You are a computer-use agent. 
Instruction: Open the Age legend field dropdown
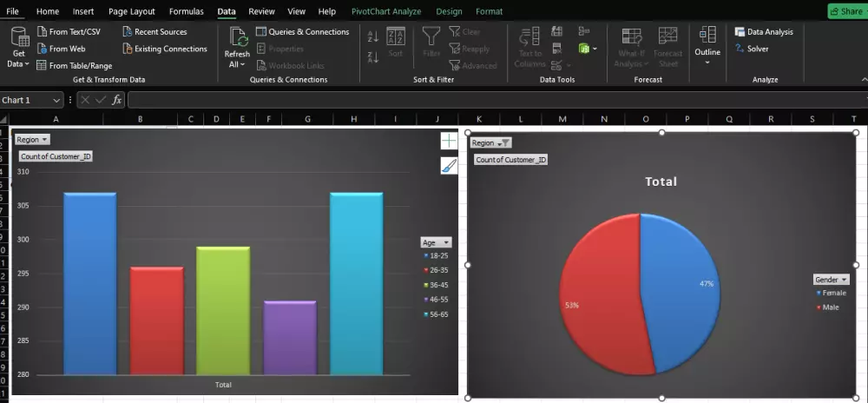click(437, 242)
